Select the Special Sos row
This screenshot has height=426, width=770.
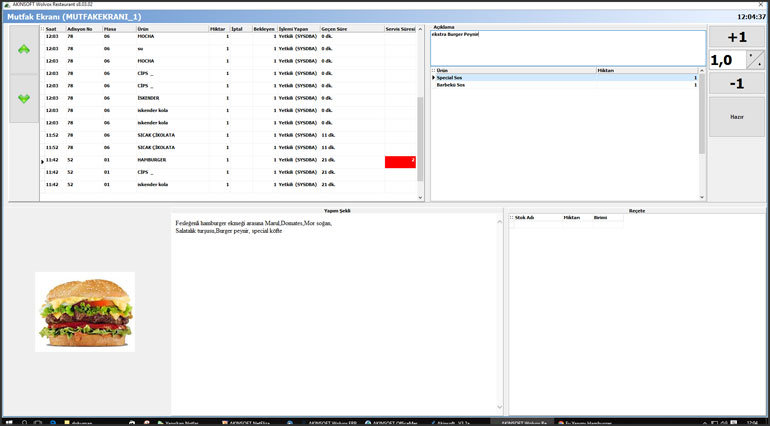click(x=565, y=78)
